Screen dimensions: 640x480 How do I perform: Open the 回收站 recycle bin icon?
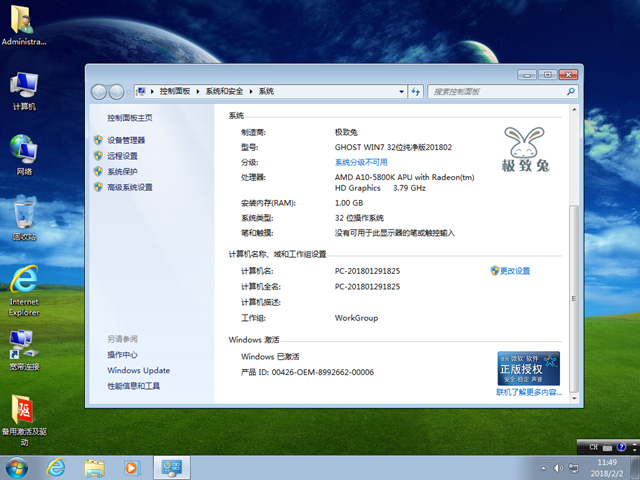coord(24,220)
